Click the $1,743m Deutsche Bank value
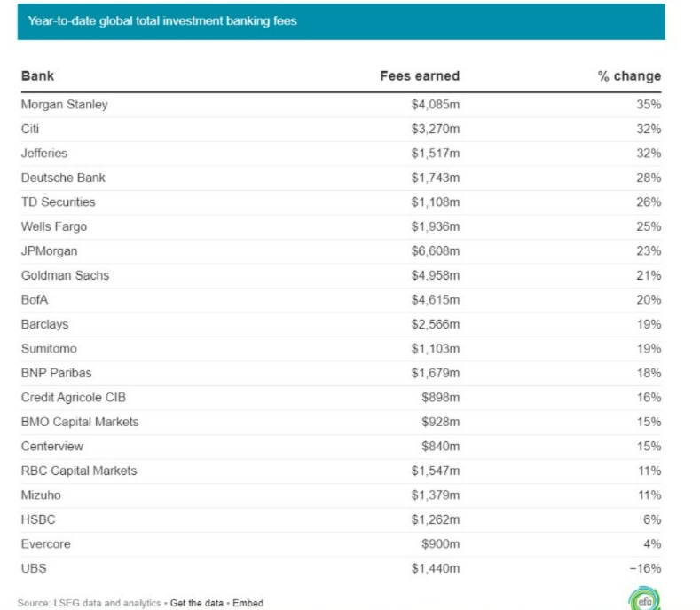The width and height of the screenshot is (700, 610). (436, 178)
